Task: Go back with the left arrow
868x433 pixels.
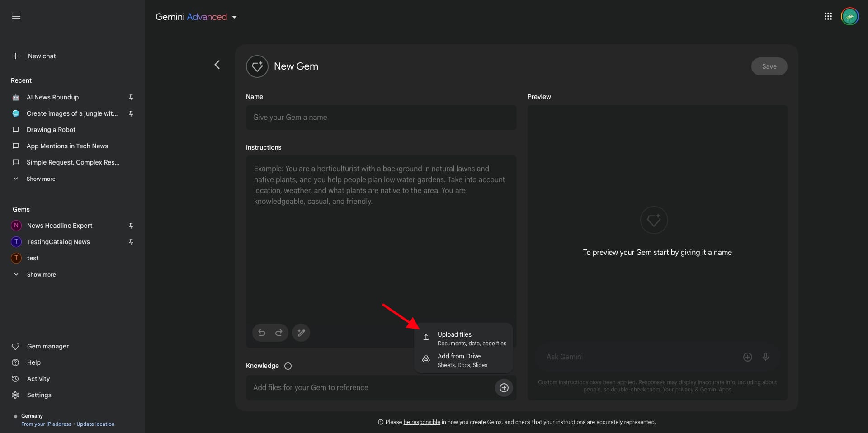Action: [x=217, y=65]
